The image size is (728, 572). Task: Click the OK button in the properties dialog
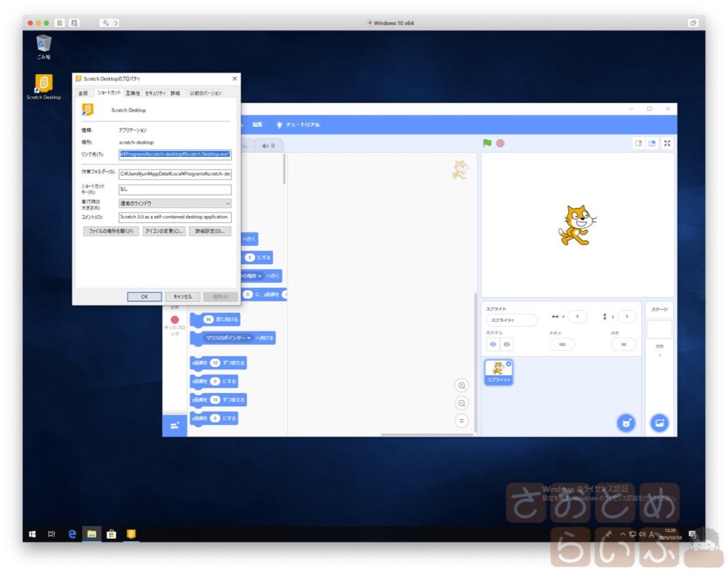pyautogui.click(x=144, y=296)
